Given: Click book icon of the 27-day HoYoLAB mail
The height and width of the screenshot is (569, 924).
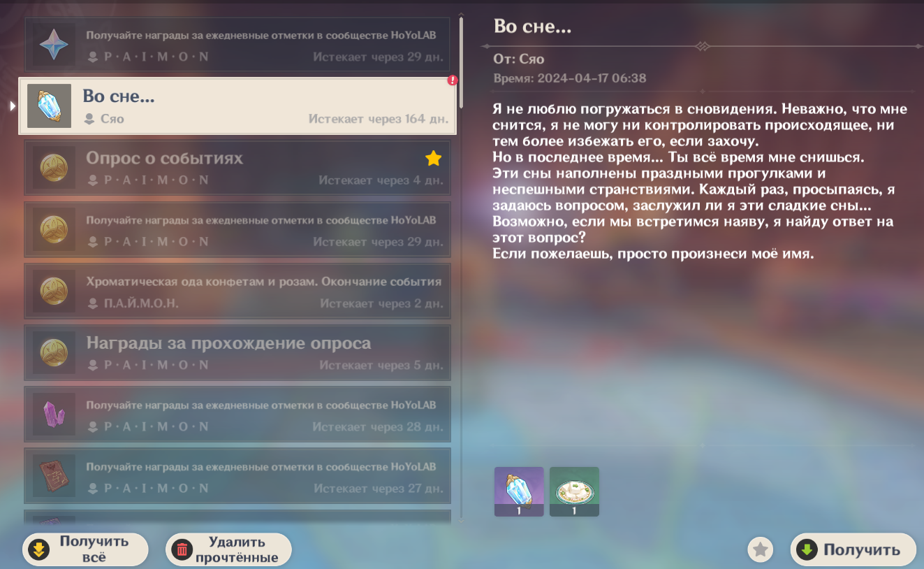Looking at the screenshot, I should point(54,476).
